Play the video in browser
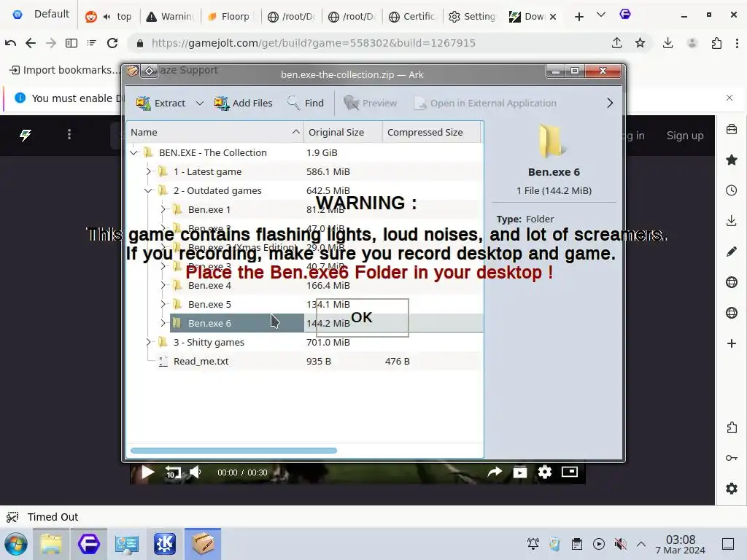747x560 pixels. pyautogui.click(x=147, y=472)
